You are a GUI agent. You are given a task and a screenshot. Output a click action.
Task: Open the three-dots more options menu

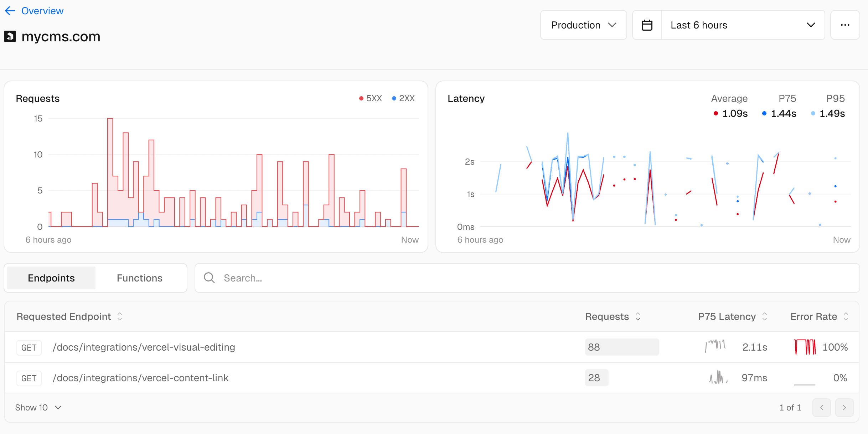coord(845,25)
